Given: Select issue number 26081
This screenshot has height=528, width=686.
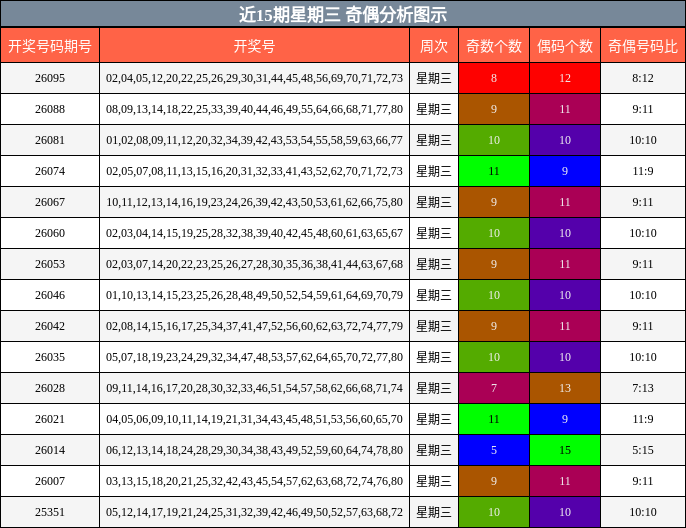Looking at the screenshot, I should [50, 140].
